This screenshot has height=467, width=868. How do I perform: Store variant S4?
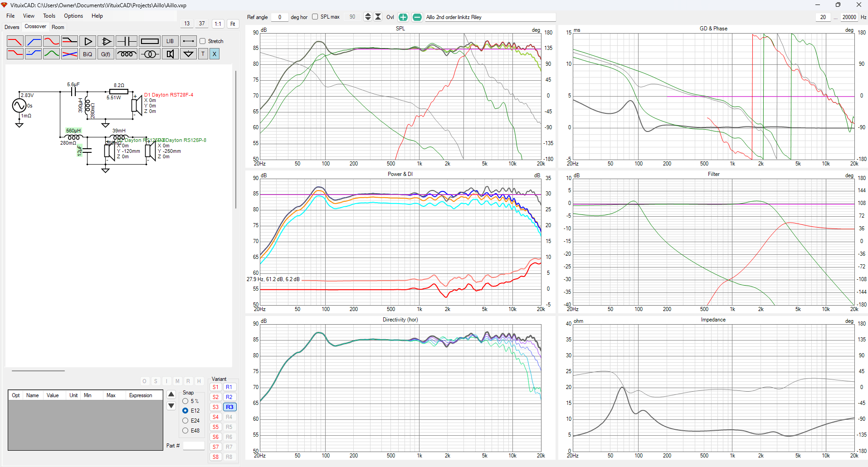[x=216, y=417]
